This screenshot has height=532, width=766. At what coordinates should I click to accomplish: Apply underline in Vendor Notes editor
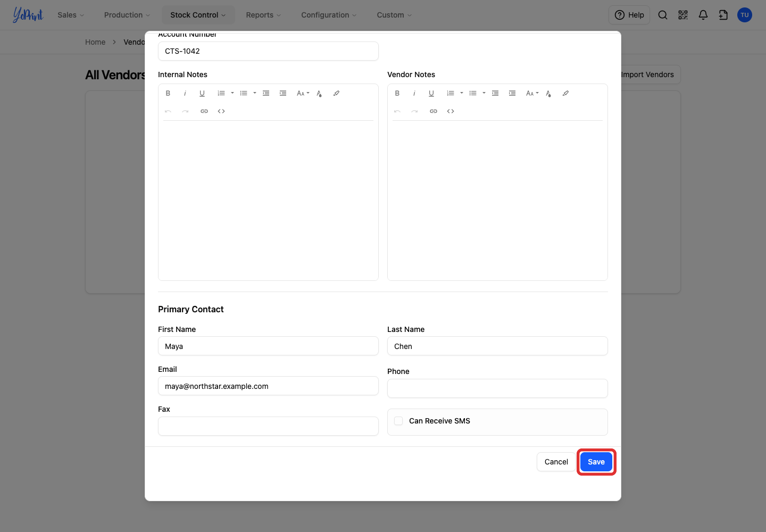(431, 93)
